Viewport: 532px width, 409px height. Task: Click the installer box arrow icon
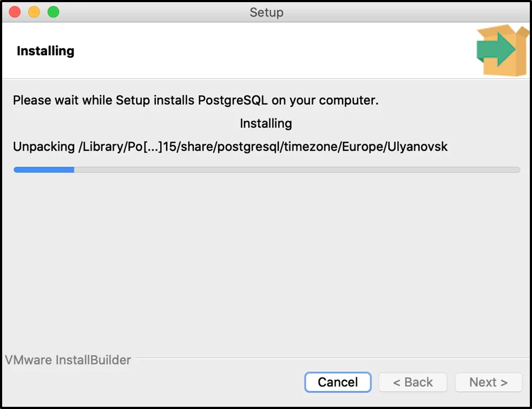(502, 50)
